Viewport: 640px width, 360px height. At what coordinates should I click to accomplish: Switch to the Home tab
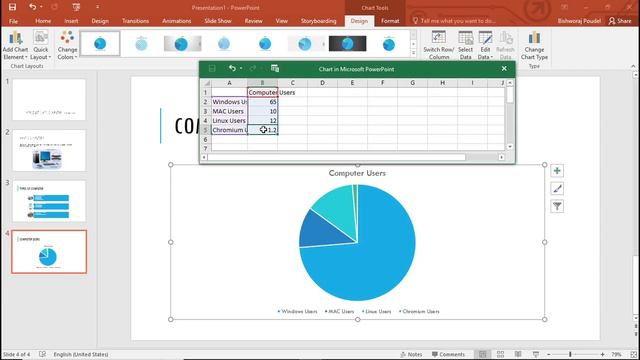point(43,21)
